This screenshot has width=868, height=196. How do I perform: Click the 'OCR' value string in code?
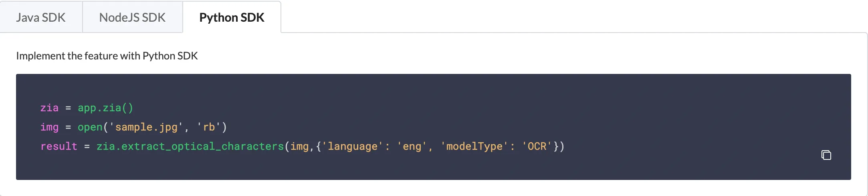[537, 146]
